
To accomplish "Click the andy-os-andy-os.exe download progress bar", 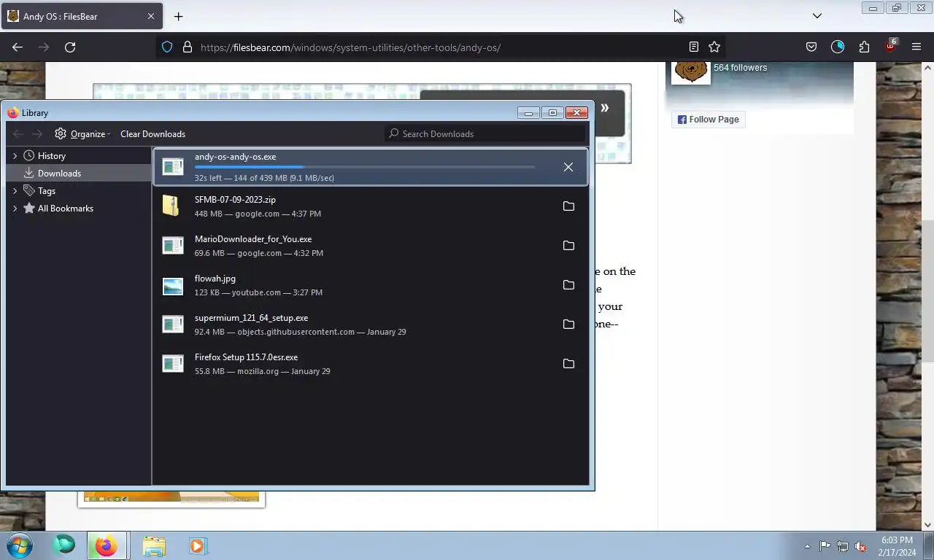I will (364, 167).
